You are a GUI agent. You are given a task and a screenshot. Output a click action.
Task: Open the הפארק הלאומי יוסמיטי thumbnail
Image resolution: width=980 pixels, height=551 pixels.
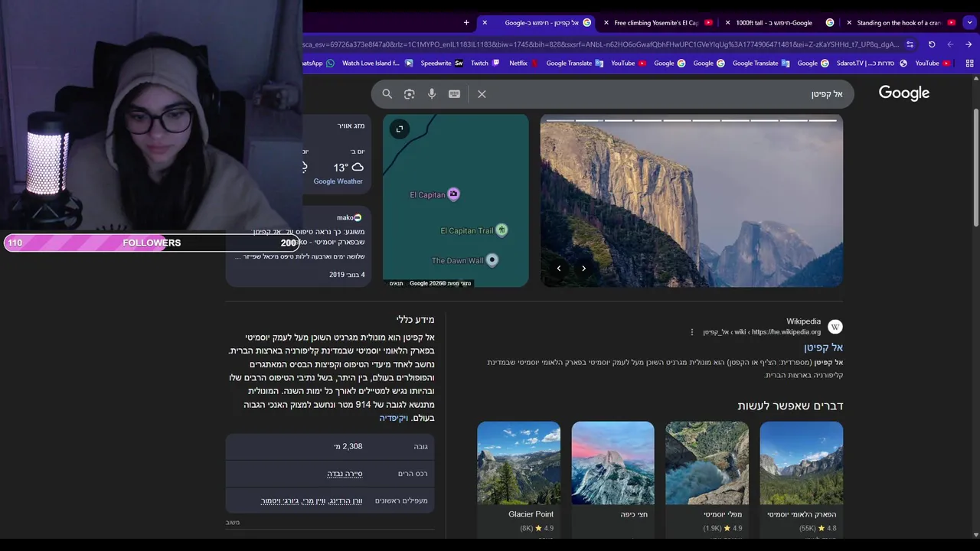click(801, 463)
